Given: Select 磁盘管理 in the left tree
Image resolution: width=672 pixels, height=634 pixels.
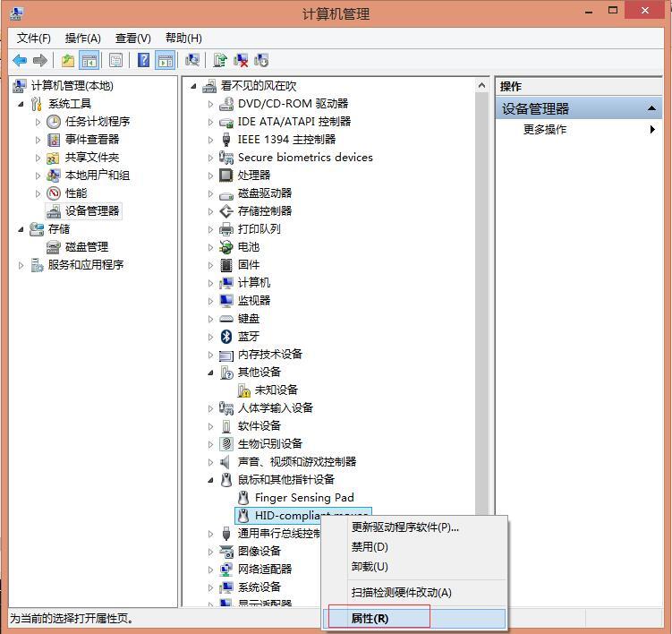Looking at the screenshot, I should pos(86,247).
